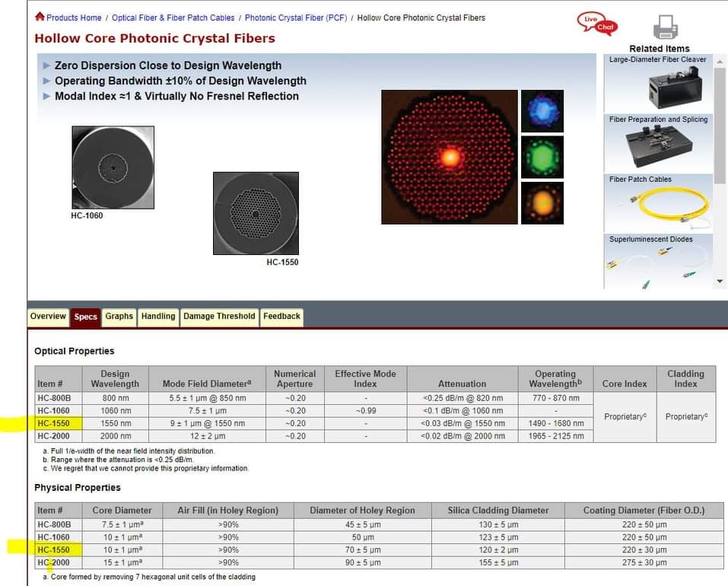The width and height of the screenshot is (728, 586).
Task: Go to Products Home breadcrumb link
Action: tap(74, 18)
